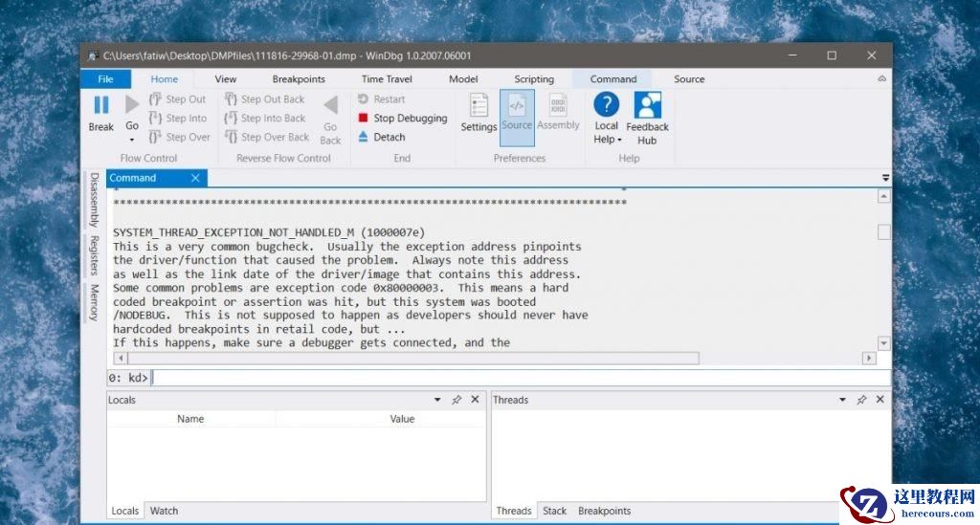
Task: Click Step Over Back button
Action: [x=267, y=137]
